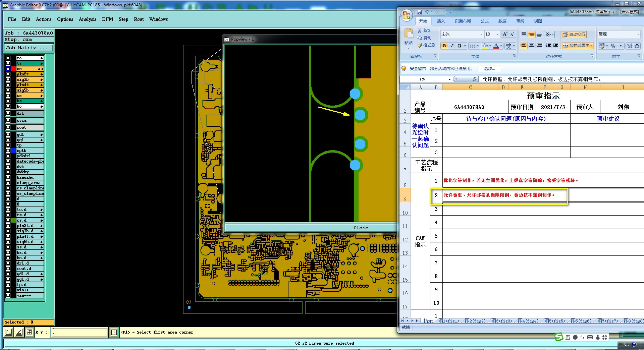Open the File menu in Graphic Editor

click(x=12, y=19)
